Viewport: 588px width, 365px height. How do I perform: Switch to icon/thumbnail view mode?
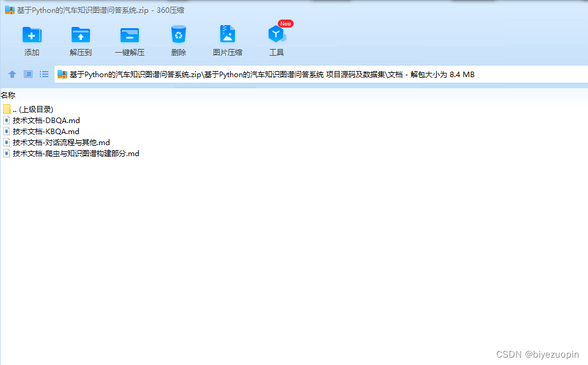pyautogui.click(x=28, y=74)
